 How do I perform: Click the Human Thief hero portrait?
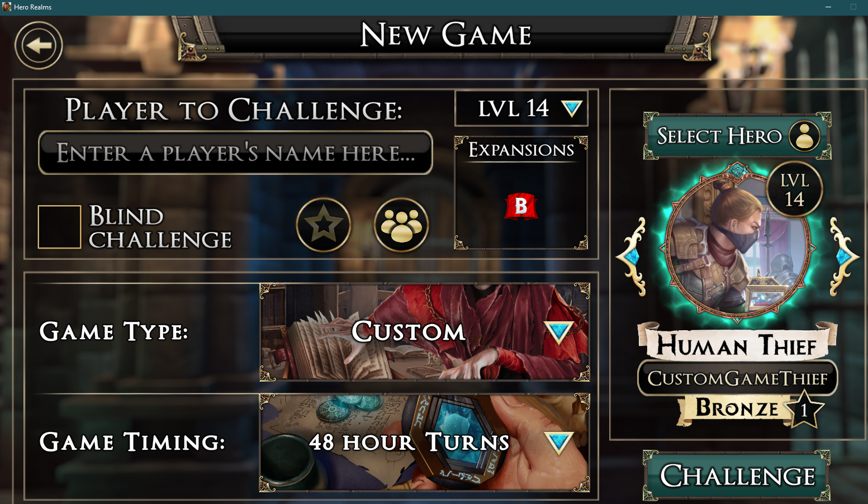[738, 246]
